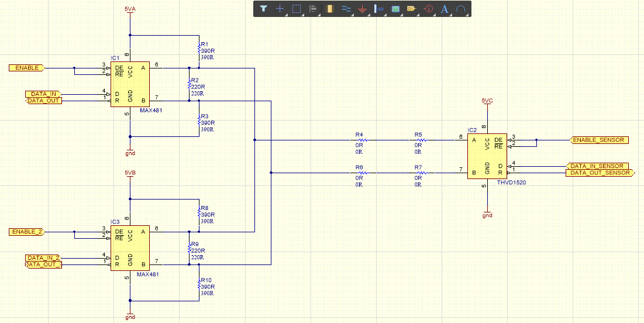
Task: Select the IC3 MAX481 component body
Action: click(x=130, y=248)
